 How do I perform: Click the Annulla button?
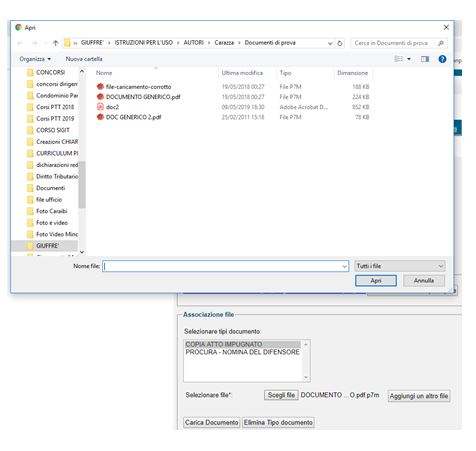(424, 281)
